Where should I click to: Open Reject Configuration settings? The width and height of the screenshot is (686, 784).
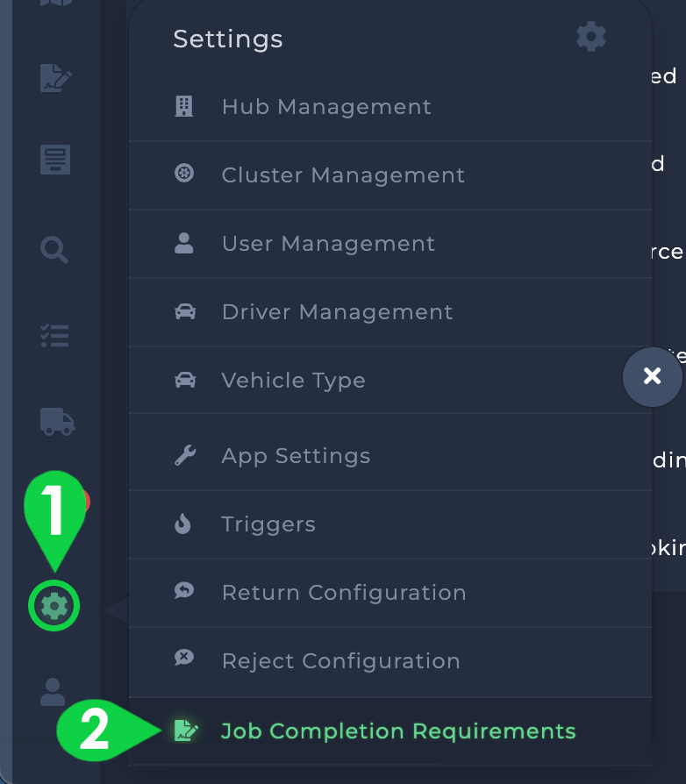click(x=339, y=660)
